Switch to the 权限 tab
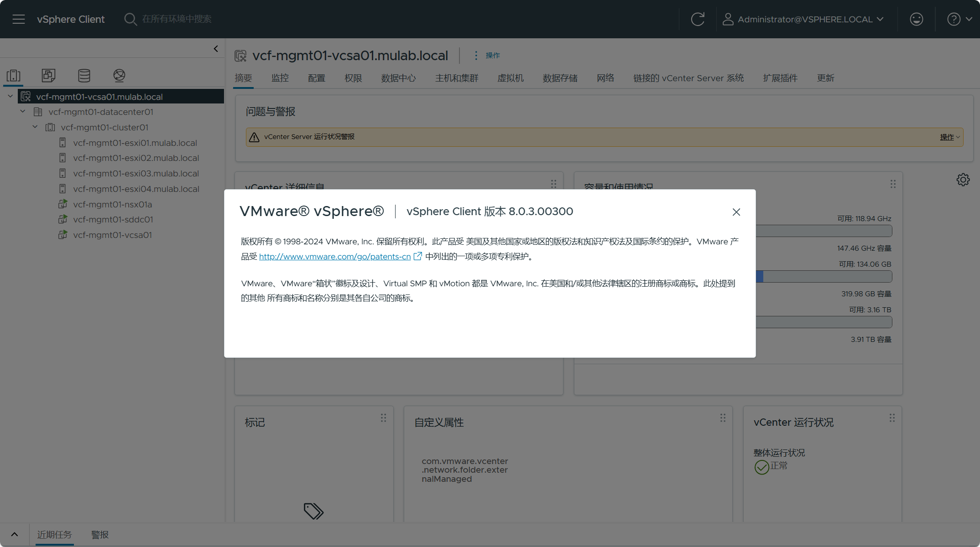The width and height of the screenshot is (980, 547). (353, 78)
